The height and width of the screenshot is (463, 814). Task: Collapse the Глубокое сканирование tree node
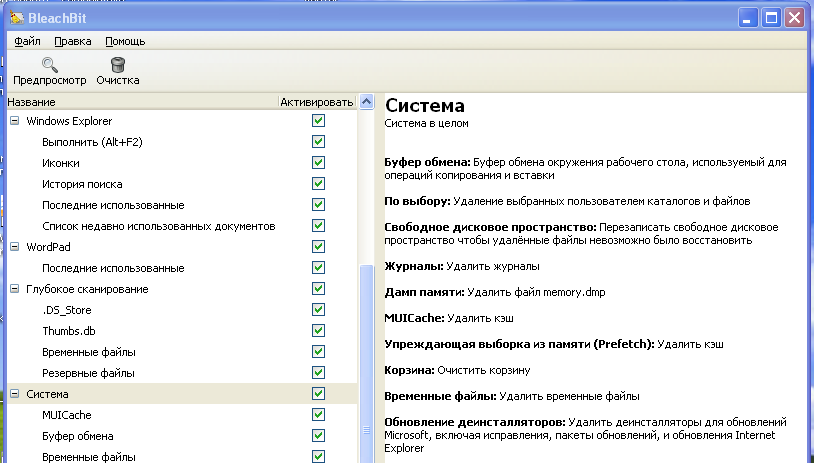[15, 289]
